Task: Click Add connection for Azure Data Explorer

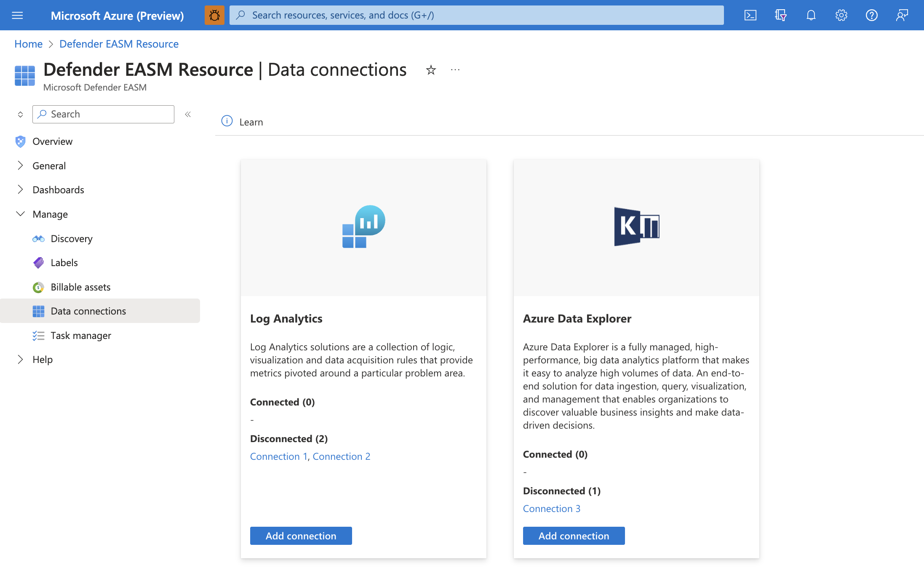Action: coord(574,536)
